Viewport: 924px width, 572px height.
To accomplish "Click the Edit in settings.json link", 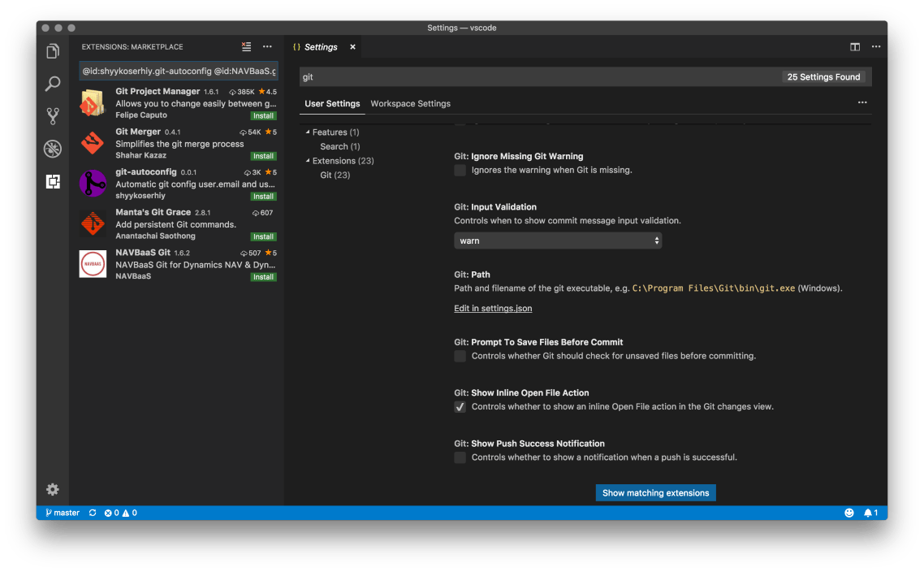I will (493, 308).
